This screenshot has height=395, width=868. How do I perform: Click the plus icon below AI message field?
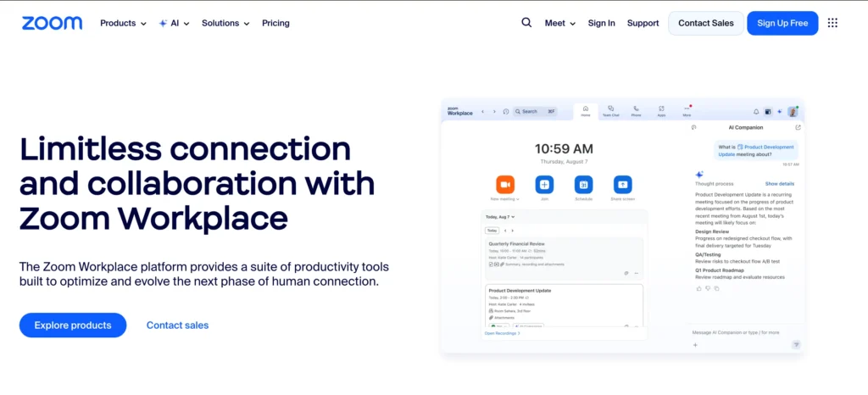pyautogui.click(x=695, y=345)
